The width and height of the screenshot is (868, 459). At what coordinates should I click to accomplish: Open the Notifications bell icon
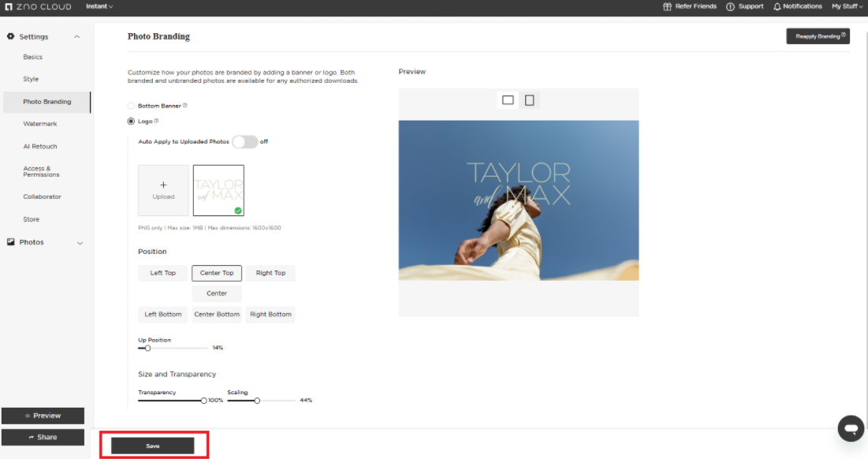tap(777, 6)
